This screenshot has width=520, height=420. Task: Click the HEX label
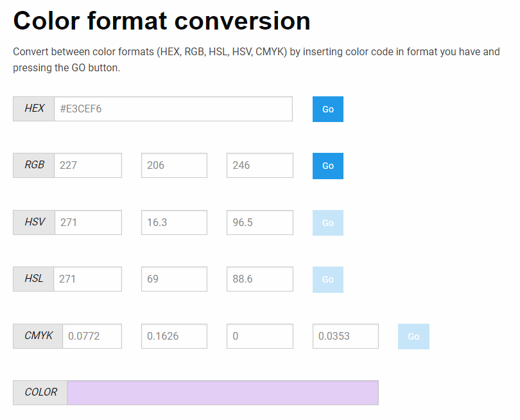click(x=33, y=109)
